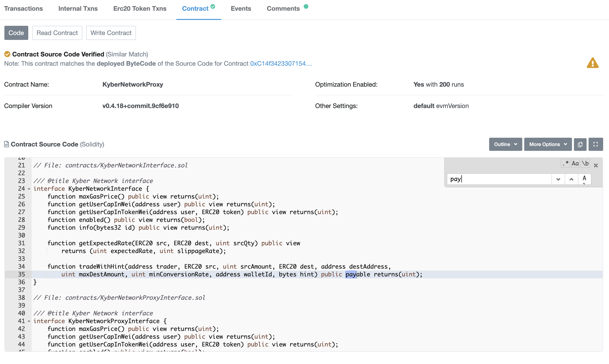Expand the More Options dropdown
Viewport: 609px width, 364px height.
coord(548,144)
